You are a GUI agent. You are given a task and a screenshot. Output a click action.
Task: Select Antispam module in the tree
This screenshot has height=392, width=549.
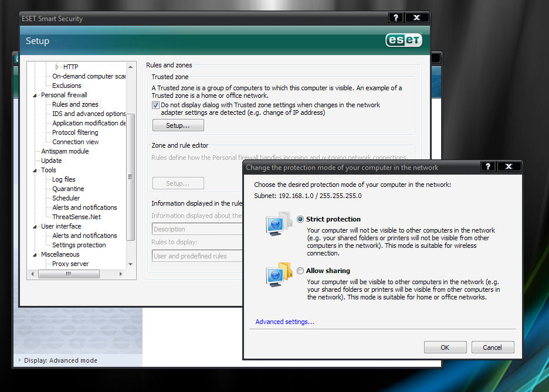(x=65, y=151)
